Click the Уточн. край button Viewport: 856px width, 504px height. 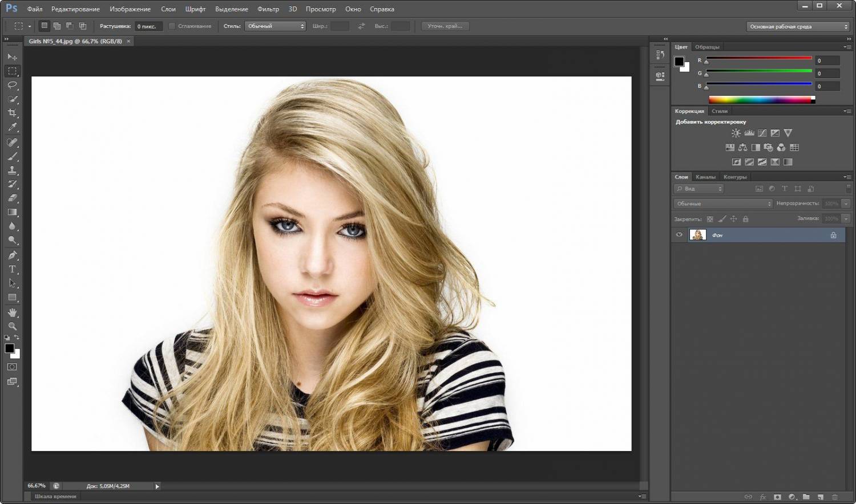pyautogui.click(x=445, y=26)
